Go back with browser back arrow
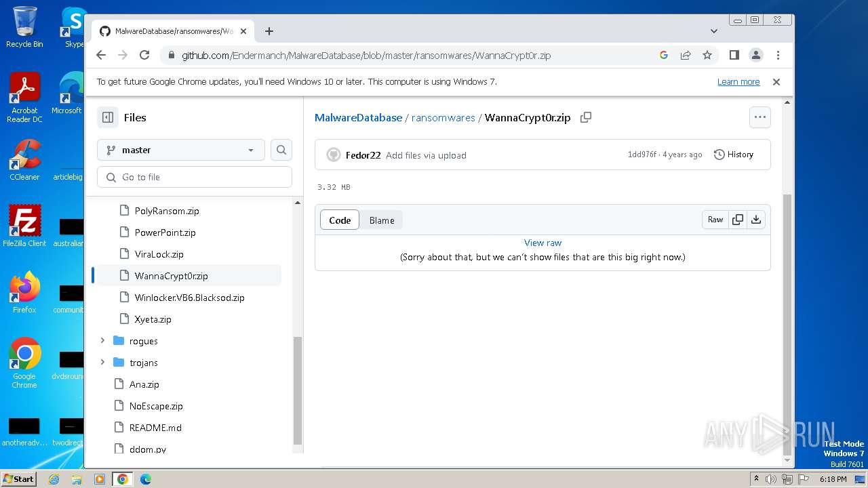 tap(101, 55)
